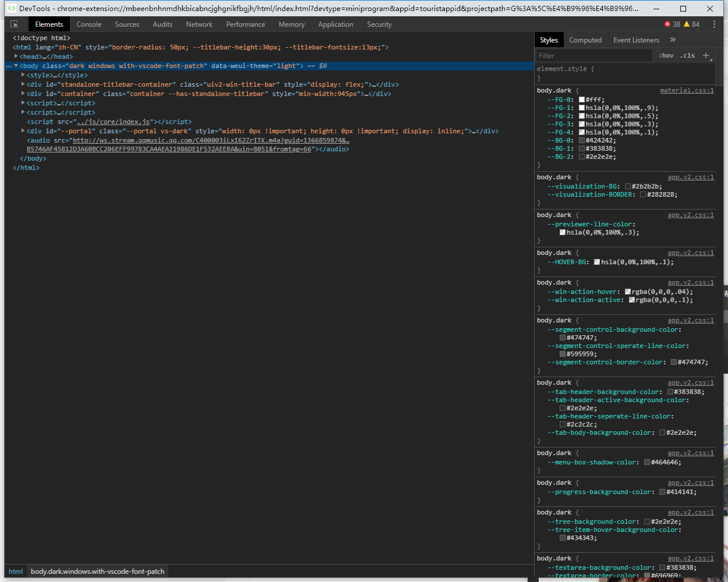Click the DevTools title bar app icon
The image size is (728, 582).
(11, 8)
